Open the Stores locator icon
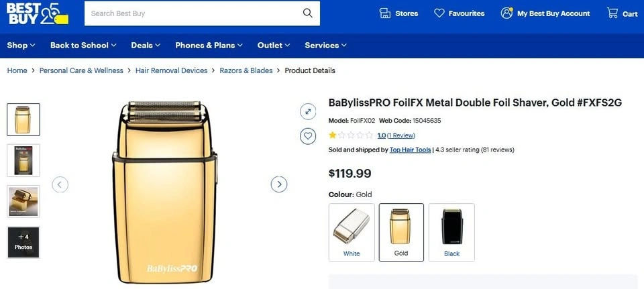This screenshot has height=289, width=644. click(x=385, y=13)
